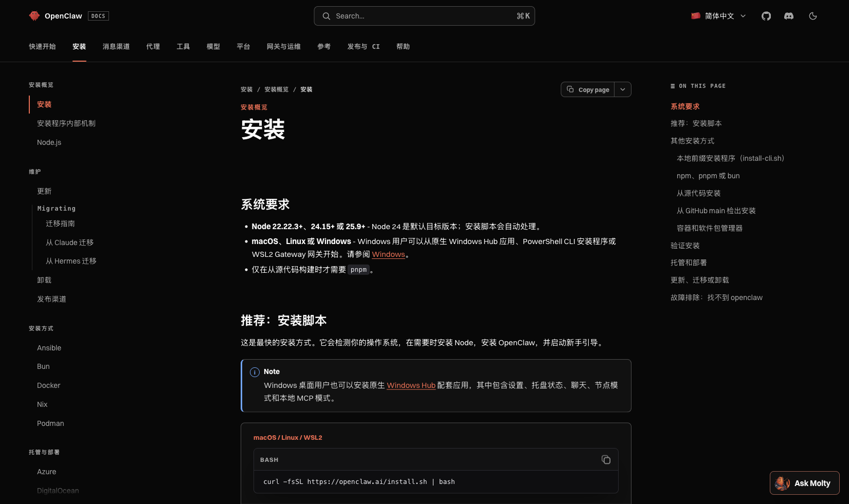Open the 网关与运维 tab

pyautogui.click(x=284, y=46)
